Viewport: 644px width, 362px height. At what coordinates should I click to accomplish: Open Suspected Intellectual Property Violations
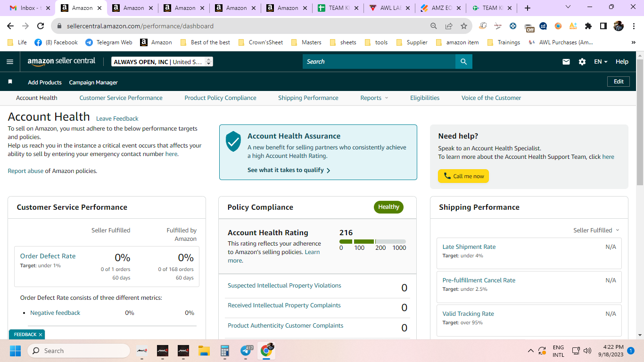[284, 286]
